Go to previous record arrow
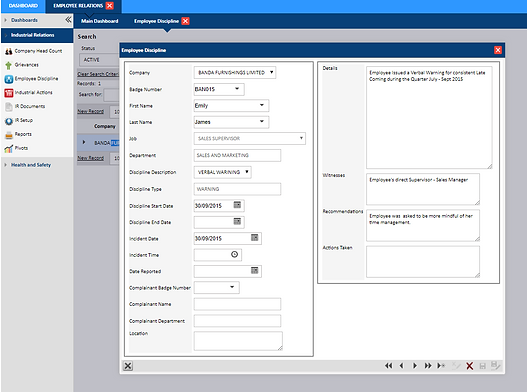527x392 pixels. click(x=401, y=366)
